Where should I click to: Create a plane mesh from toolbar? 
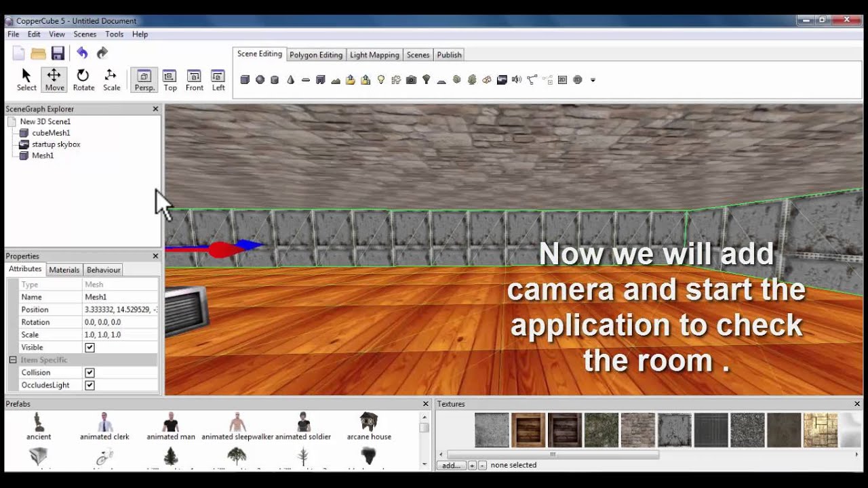(305, 80)
